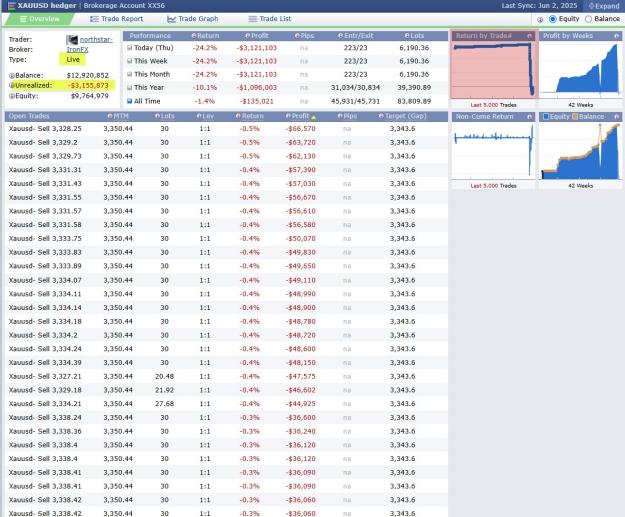This screenshot has width=625, height=517.
Task: Open the Profit by Weeks chart
Action: point(580,70)
